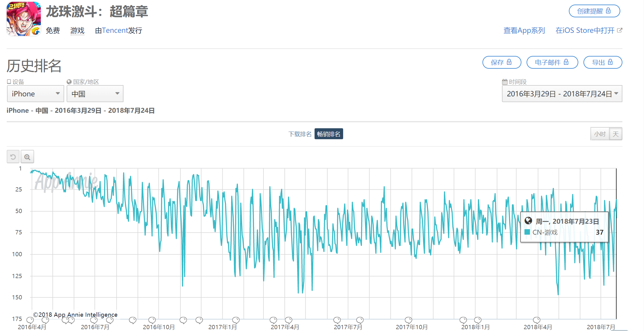Click event bubble marker near 2018年4月

[x=537, y=320]
